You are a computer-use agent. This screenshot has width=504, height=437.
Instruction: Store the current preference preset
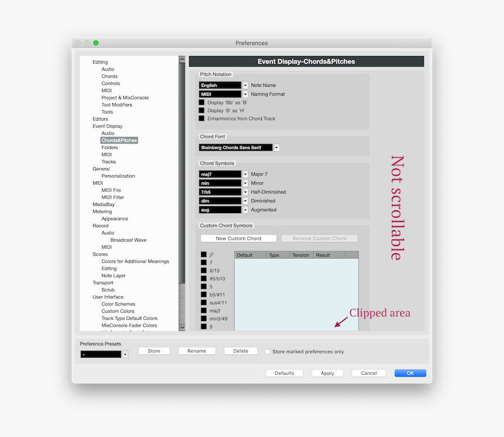coord(154,351)
